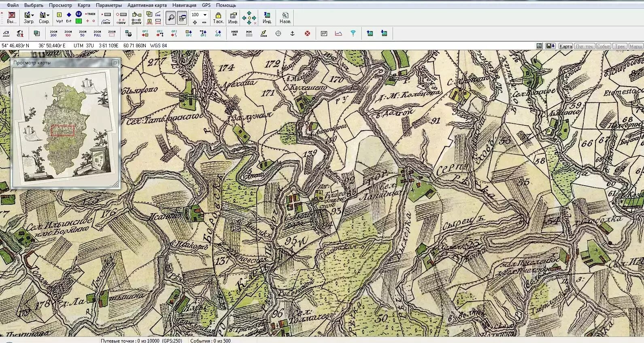Click the green right arrow scroll button
644x343 pixels.
tap(254, 18)
